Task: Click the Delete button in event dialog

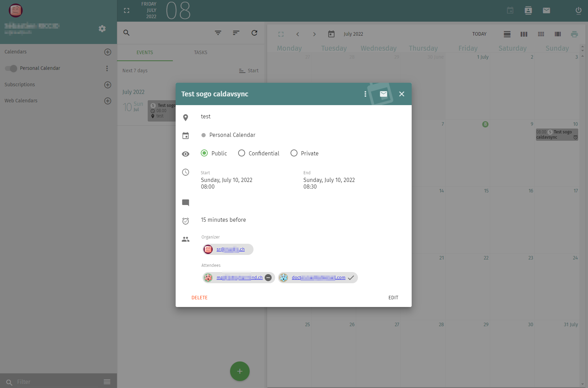Action: [x=199, y=298]
